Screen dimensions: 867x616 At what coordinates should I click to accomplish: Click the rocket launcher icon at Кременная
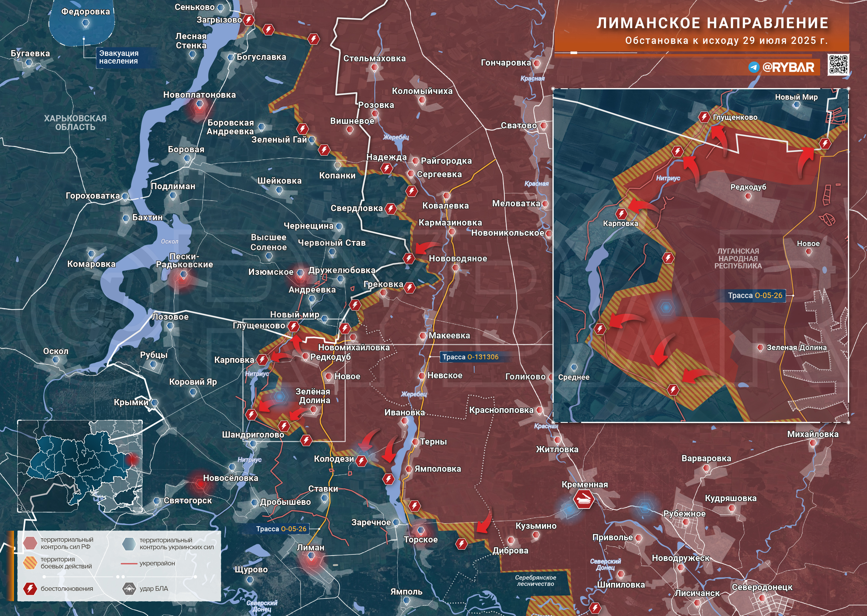tap(584, 499)
